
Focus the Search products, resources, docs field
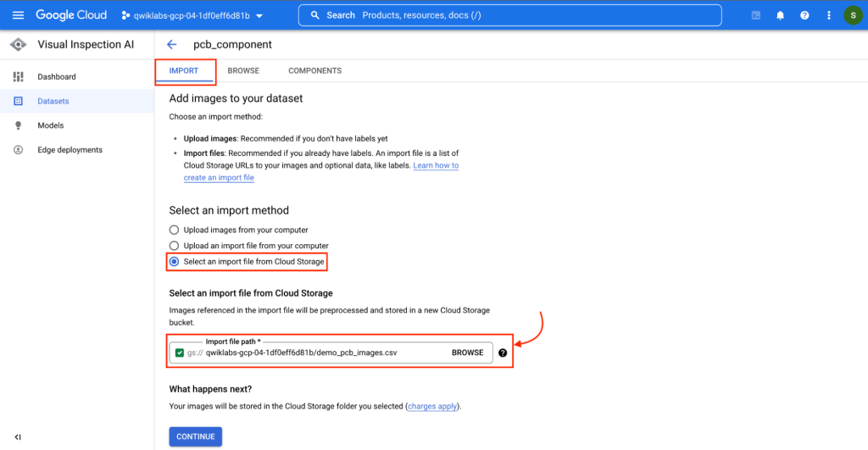509,15
